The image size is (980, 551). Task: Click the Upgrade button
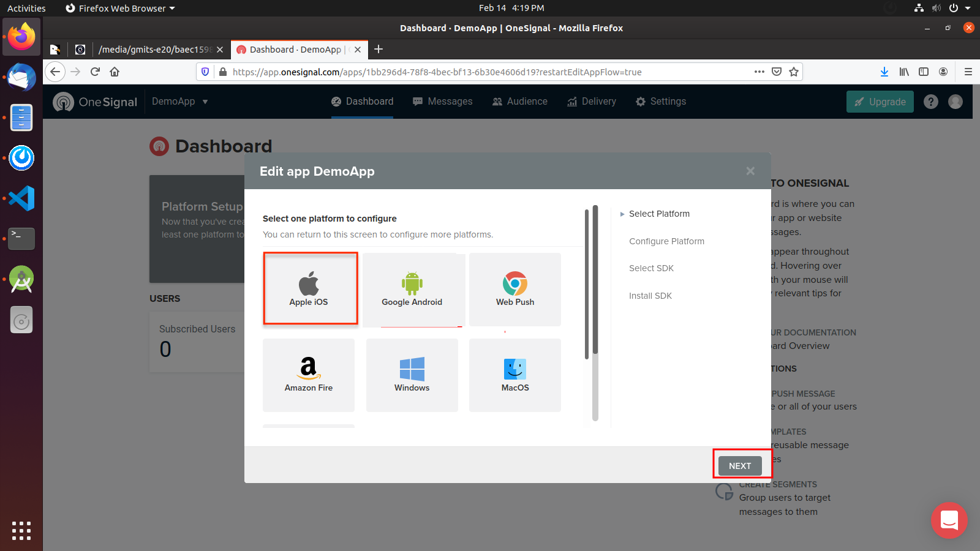[x=880, y=102]
